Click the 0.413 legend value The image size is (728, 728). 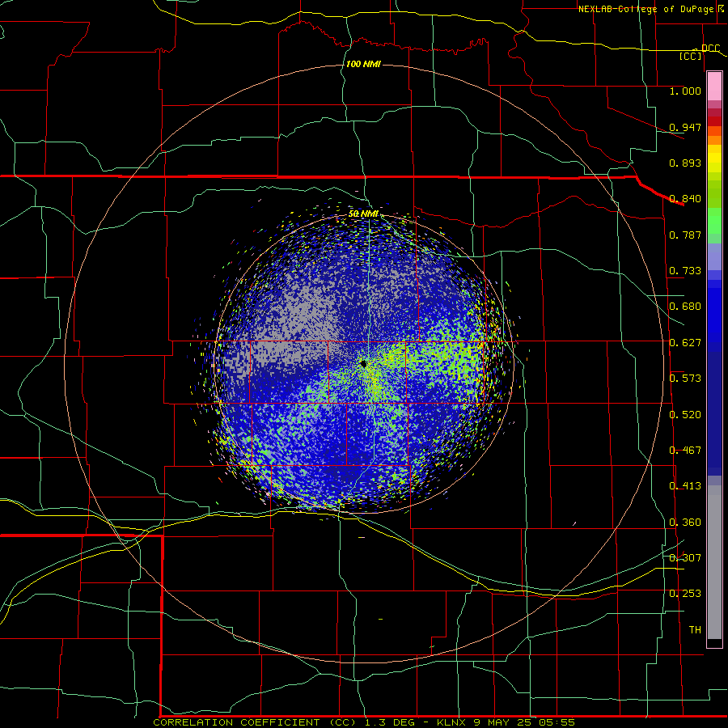coord(685,486)
